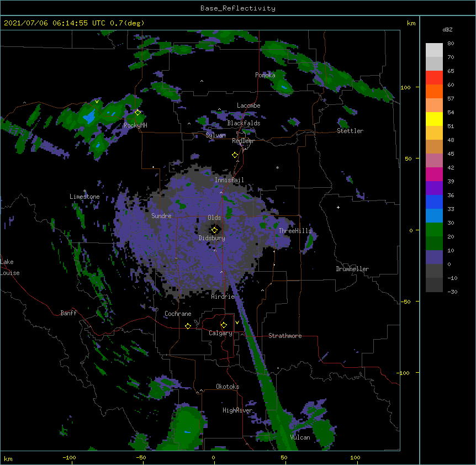This screenshot has width=476, height=465.
Task: Click the Blackfalds label
Action: [244, 123]
